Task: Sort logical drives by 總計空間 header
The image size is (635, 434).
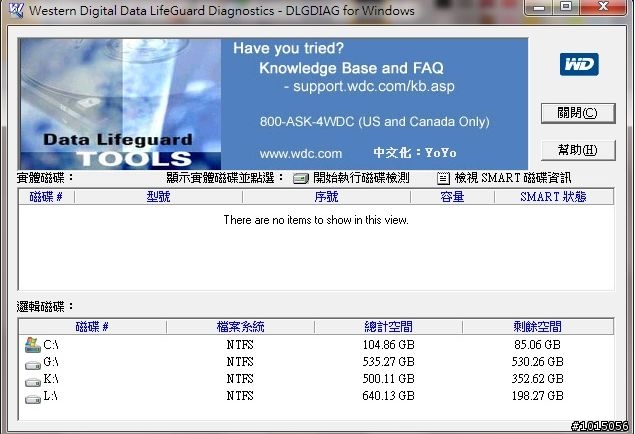Action: point(388,327)
